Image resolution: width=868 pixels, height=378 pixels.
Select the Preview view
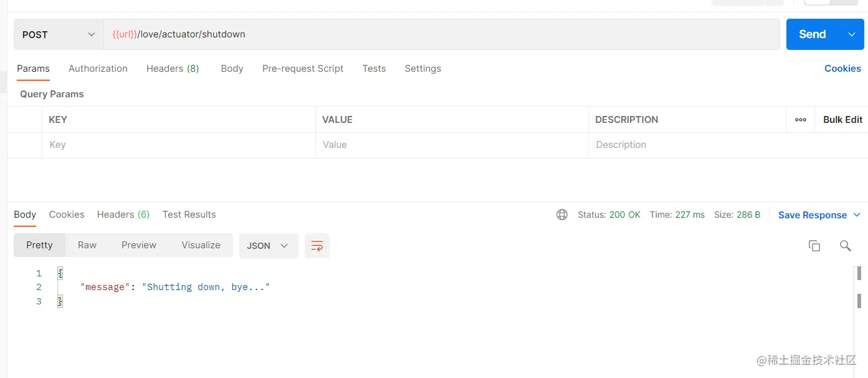click(x=139, y=245)
